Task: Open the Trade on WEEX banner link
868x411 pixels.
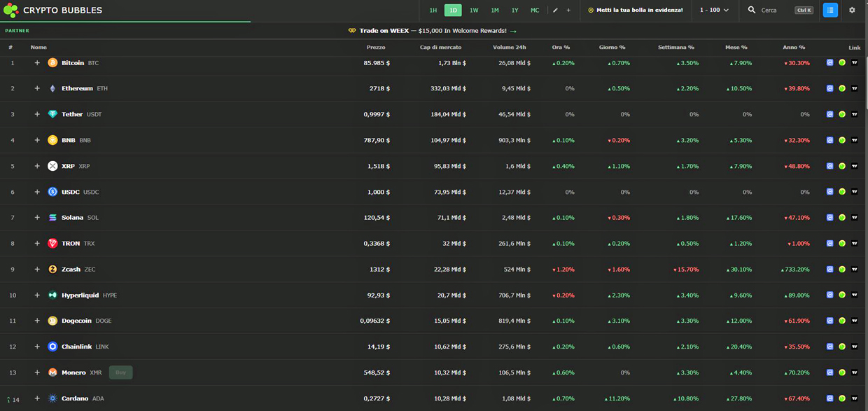Action: (x=433, y=31)
